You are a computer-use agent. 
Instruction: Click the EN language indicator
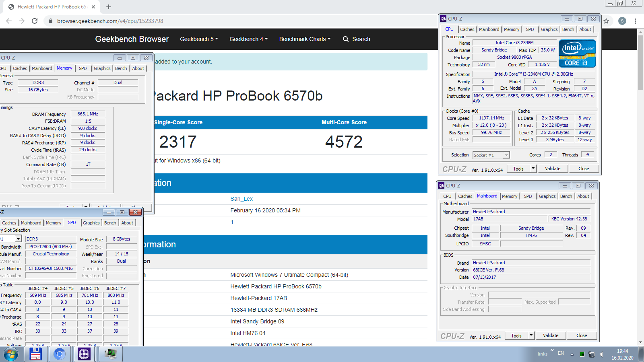click(x=561, y=354)
